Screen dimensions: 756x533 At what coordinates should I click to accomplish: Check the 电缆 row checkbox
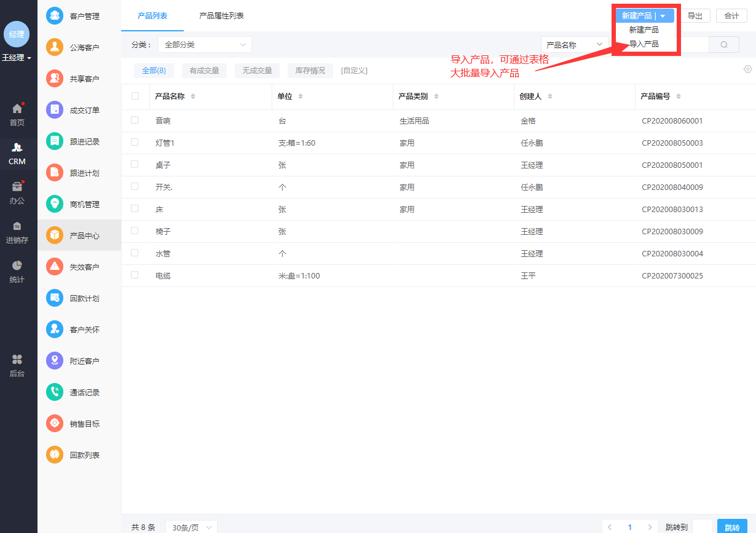click(x=135, y=275)
